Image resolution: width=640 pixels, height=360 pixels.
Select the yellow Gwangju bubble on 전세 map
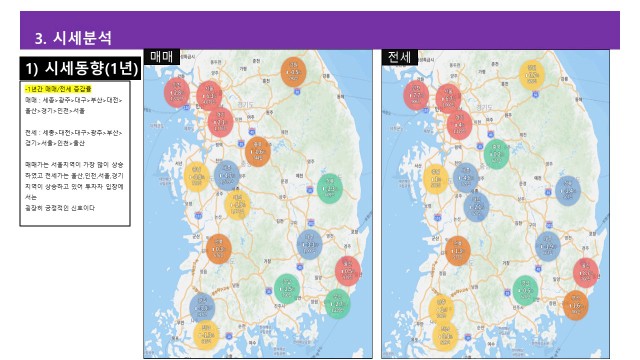442,309
